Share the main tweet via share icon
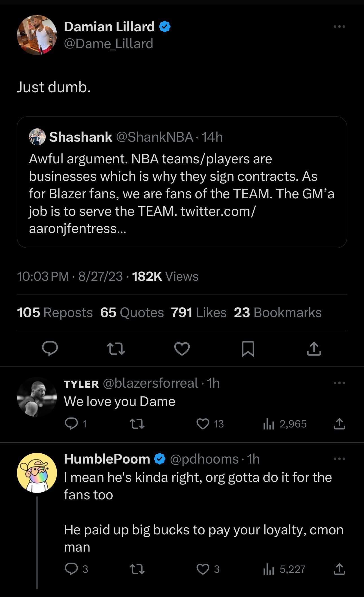 (x=314, y=348)
